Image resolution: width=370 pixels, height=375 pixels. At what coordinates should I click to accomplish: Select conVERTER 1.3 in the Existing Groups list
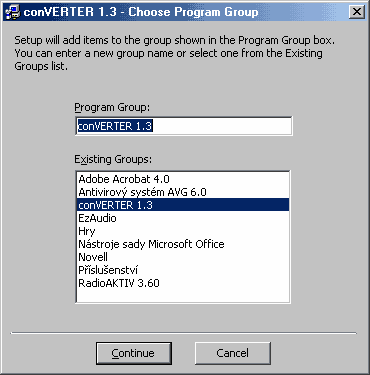coord(183,205)
